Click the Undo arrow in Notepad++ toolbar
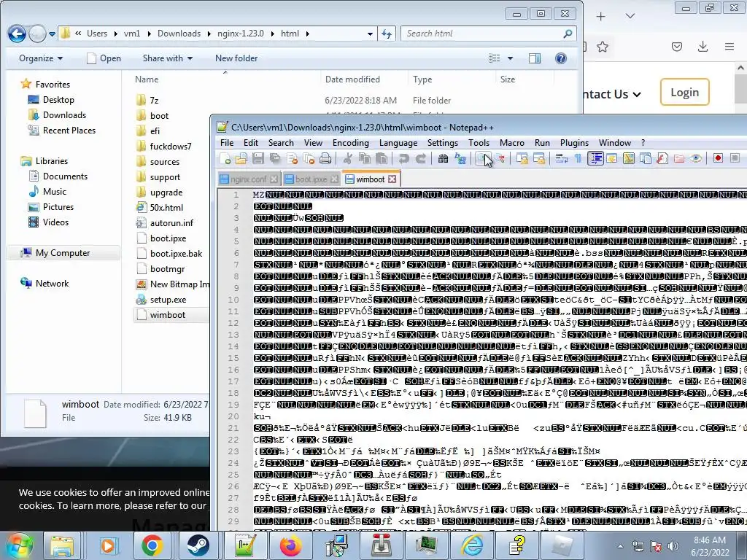The image size is (747, 560). (403, 158)
